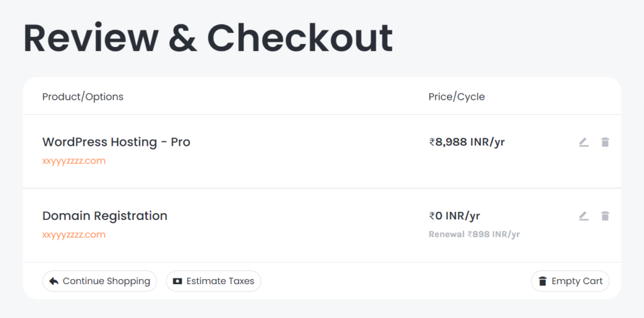The height and width of the screenshot is (318, 644).
Task: Edit the Domain Registration item
Action: (x=584, y=216)
